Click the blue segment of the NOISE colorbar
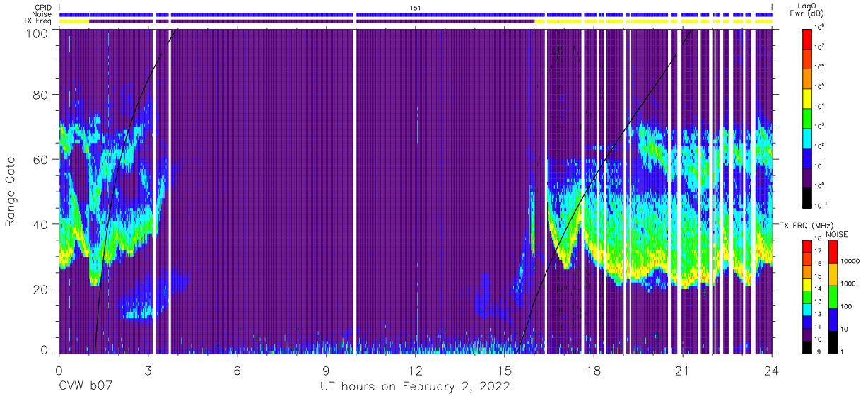This screenshot has width=868, height=401. pos(833,318)
